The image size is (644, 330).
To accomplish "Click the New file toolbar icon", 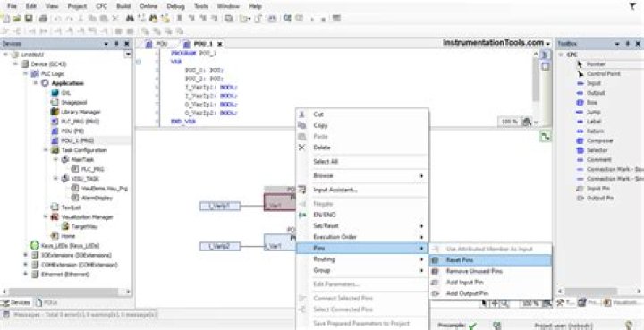I will pos(5,19).
